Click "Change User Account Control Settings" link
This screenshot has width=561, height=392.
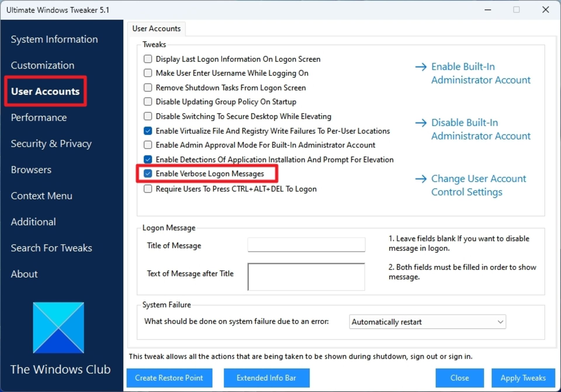tap(478, 185)
